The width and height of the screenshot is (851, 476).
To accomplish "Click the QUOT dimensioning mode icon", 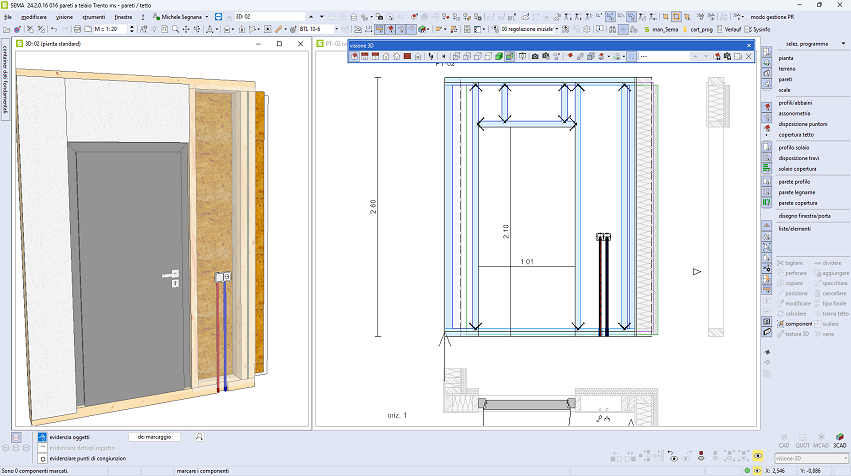I will pyautogui.click(x=803, y=438).
